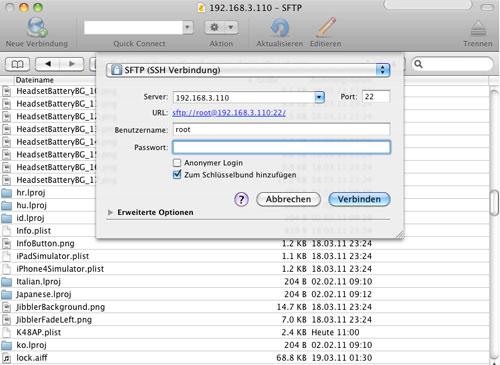Click the file search field
Viewport: 500px width, 365px height.
(453, 64)
